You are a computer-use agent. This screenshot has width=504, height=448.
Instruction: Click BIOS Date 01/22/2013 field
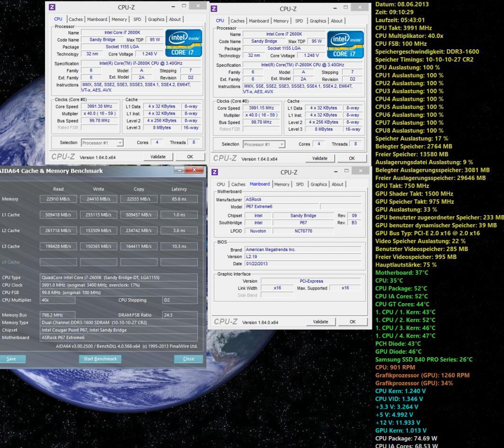point(303,264)
